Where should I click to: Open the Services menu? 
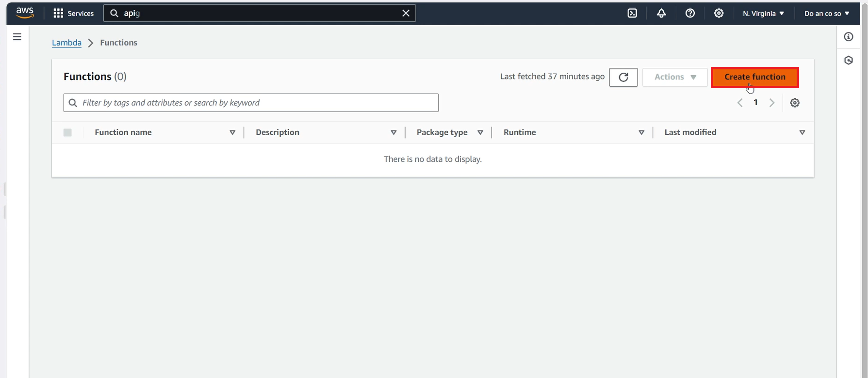(x=74, y=13)
